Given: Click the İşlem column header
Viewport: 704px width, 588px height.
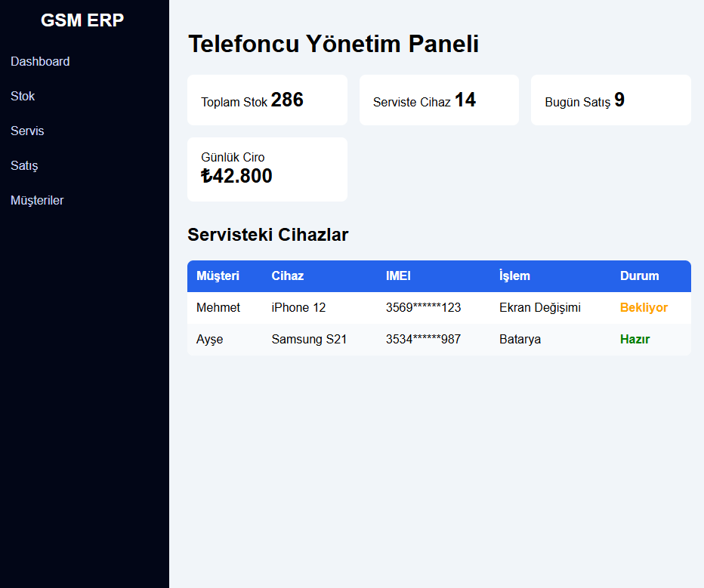Looking at the screenshot, I should point(514,276).
